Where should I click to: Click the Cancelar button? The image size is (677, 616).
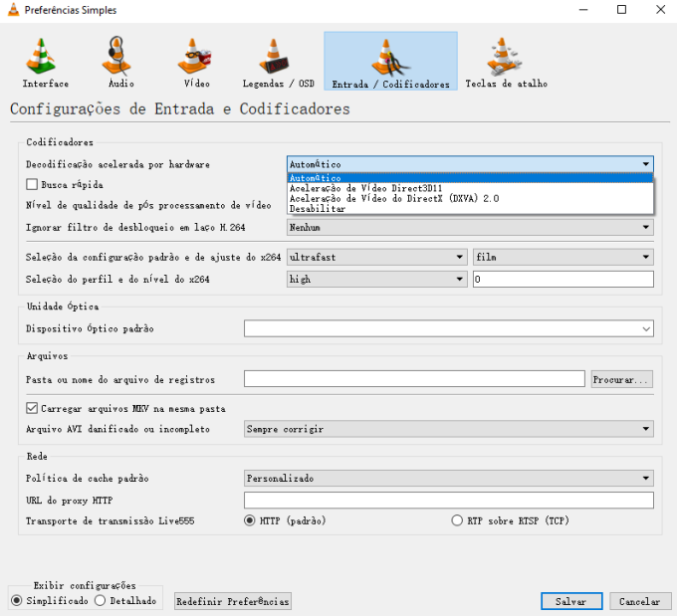640,601
